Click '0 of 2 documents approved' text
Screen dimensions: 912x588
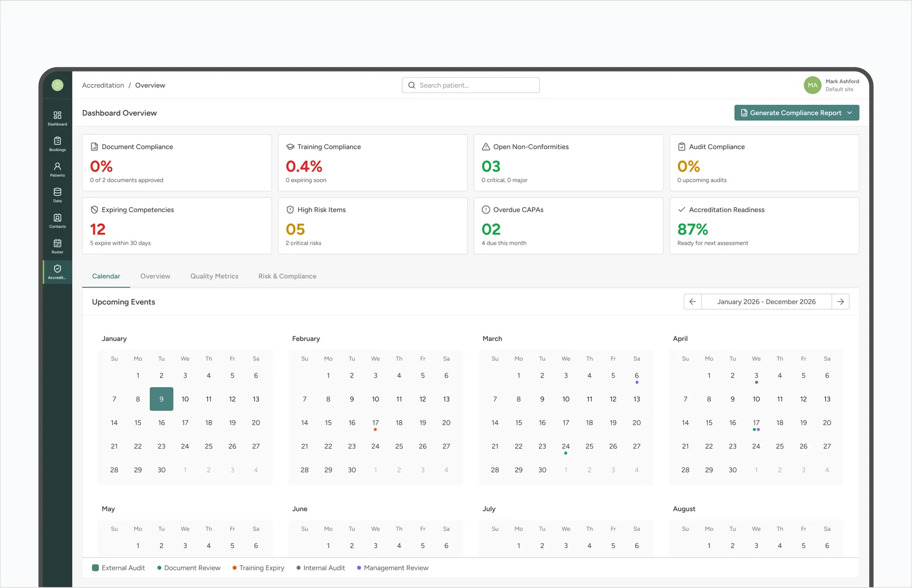[x=126, y=180]
